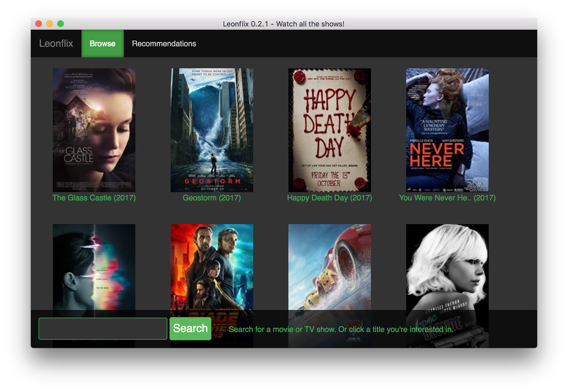
Task: Close the Leonflix window
Action: tap(39, 24)
